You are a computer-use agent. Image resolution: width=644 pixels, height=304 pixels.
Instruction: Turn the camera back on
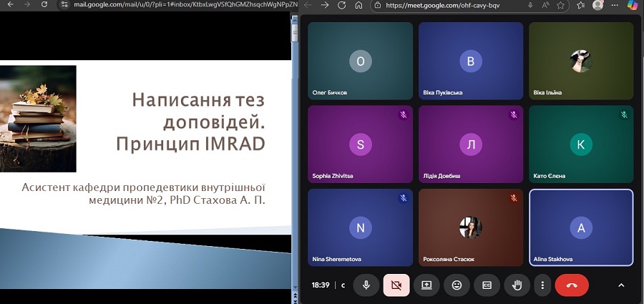(x=396, y=285)
